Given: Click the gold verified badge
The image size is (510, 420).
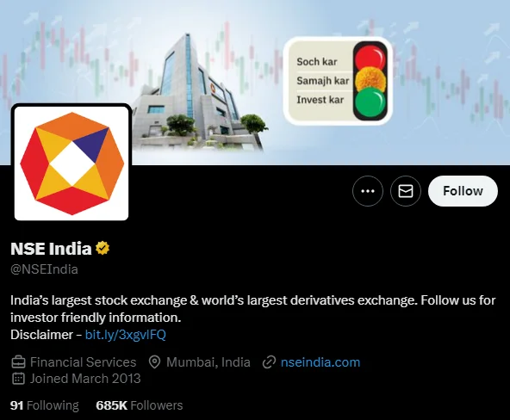Looking at the screenshot, I should pyautogui.click(x=103, y=249).
